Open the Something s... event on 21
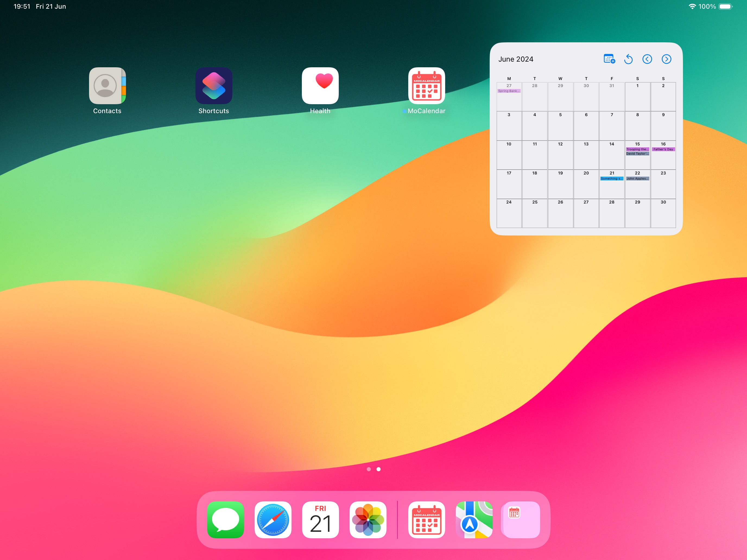The image size is (747, 560). 612,179
